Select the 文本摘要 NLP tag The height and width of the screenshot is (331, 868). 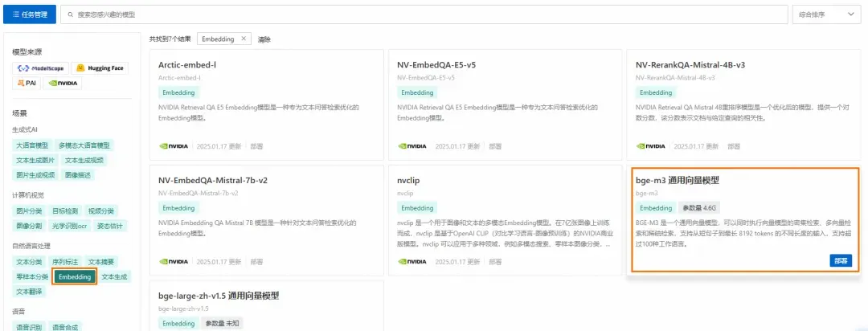tap(101, 262)
